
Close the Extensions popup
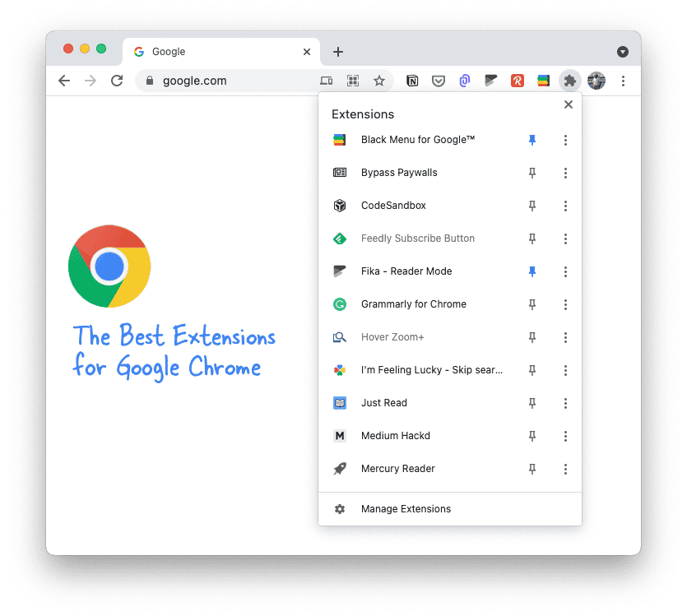569,104
